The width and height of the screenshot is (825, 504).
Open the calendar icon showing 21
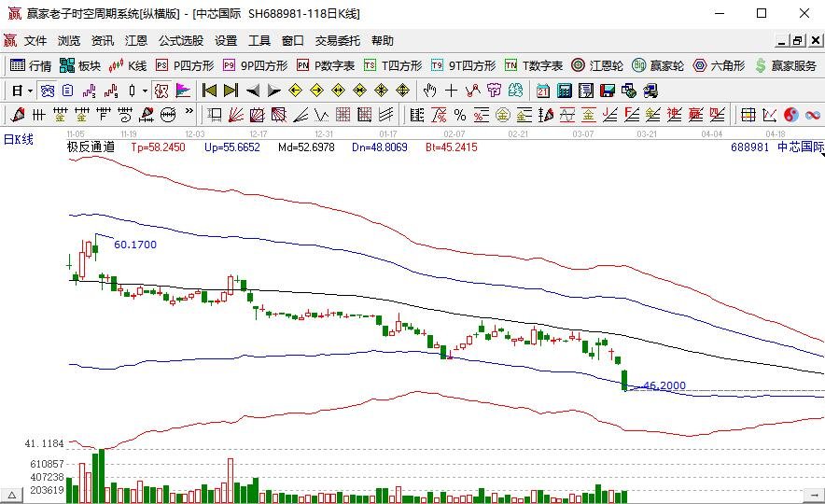click(543, 91)
